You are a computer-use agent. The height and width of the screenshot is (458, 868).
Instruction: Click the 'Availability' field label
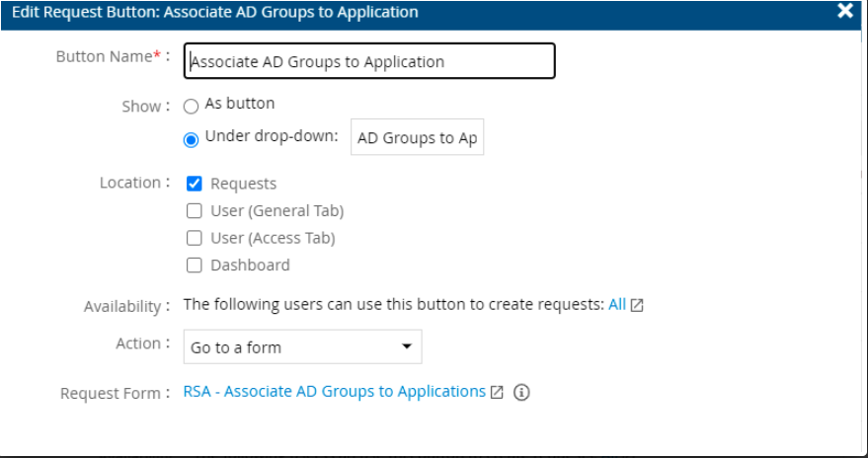coord(121,307)
